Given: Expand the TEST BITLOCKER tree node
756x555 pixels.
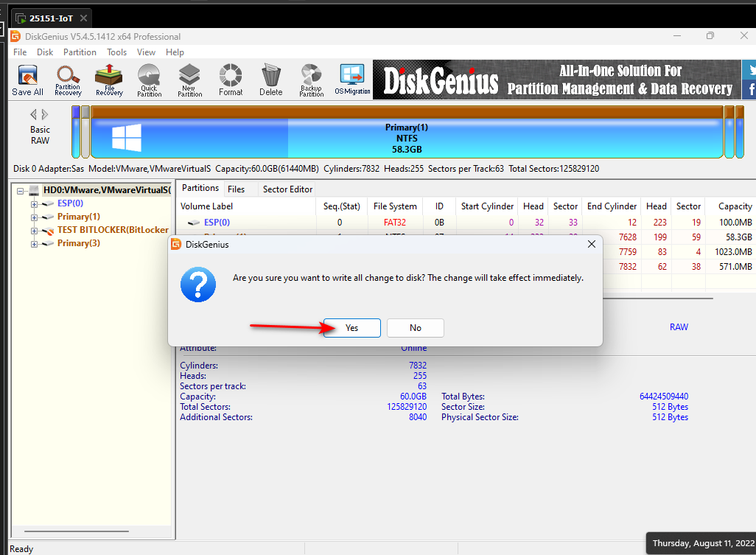Looking at the screenshot, I should pyautogui.click(x=34, y=231).
